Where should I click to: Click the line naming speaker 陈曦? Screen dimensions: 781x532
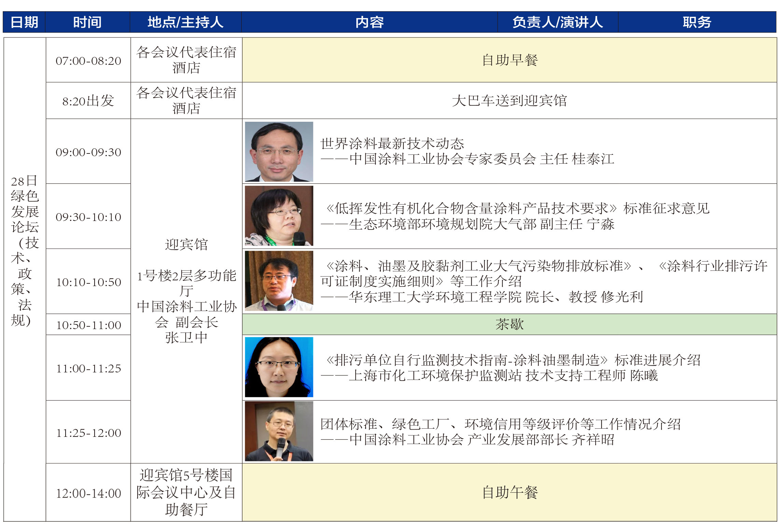point(489,375)
